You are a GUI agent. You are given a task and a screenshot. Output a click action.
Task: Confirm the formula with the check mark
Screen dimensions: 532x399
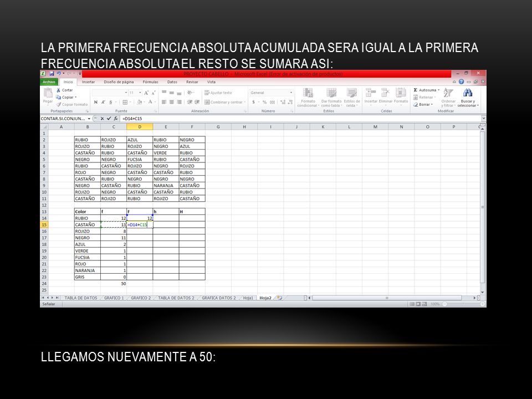pyautogui.click(x=109, y=119)
